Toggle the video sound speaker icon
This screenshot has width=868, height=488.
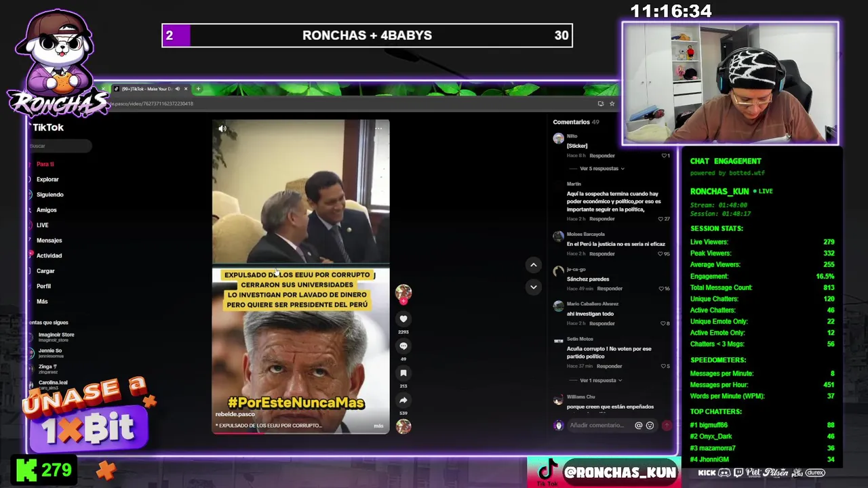click(222, 128)
